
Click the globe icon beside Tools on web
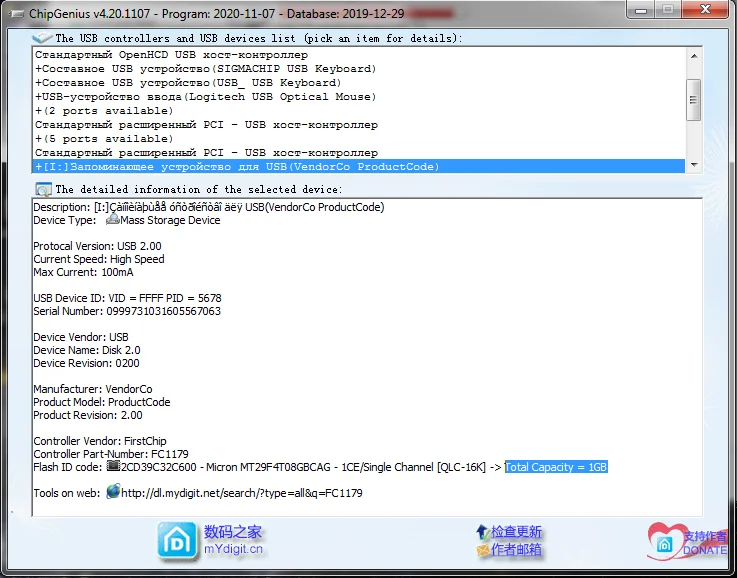113,492
